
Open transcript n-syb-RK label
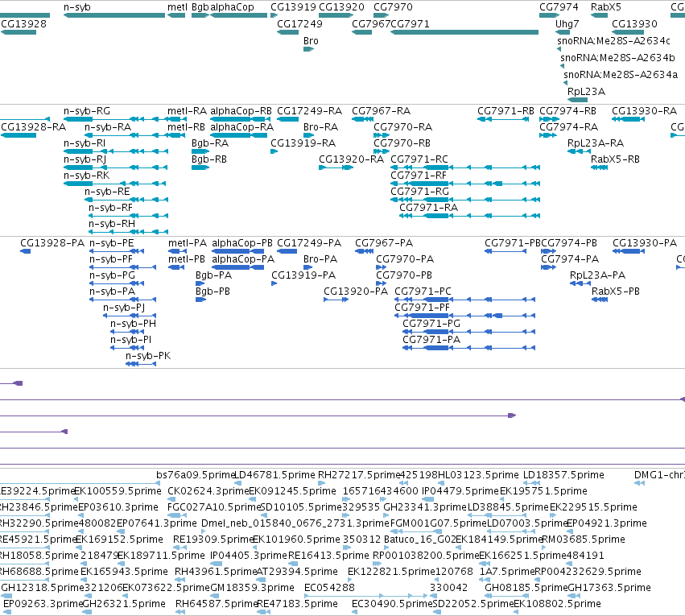[86, 176]
